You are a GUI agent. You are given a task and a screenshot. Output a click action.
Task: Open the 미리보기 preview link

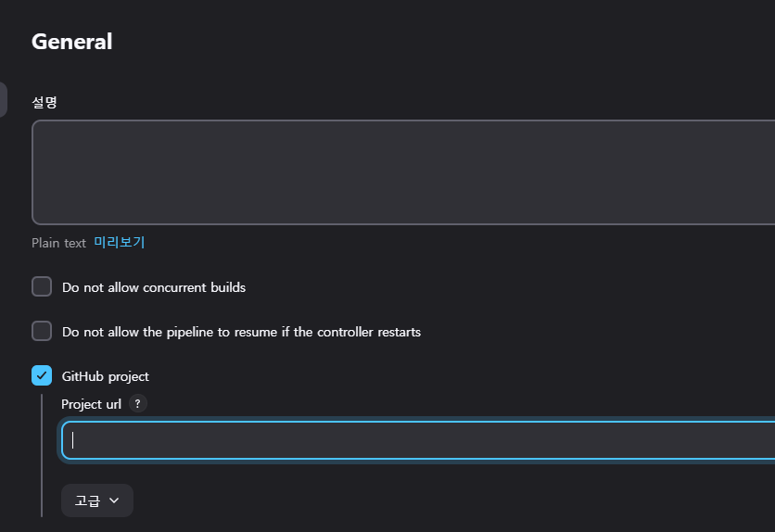(119, 243)
